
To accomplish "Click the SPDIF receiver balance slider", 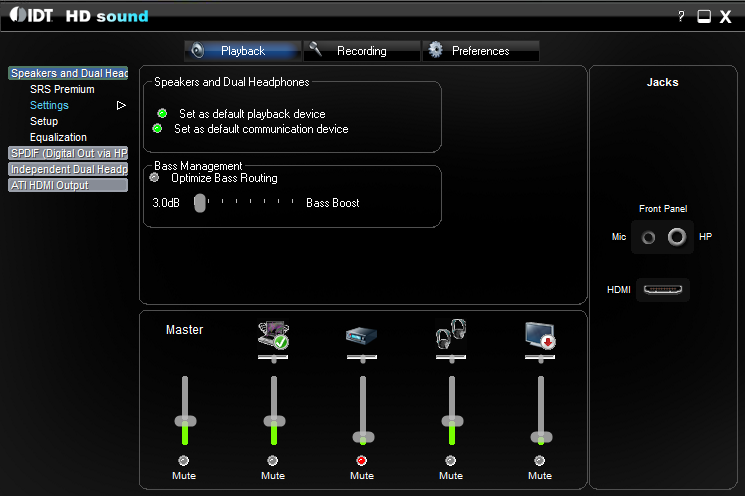I will (x=362, y=358).
